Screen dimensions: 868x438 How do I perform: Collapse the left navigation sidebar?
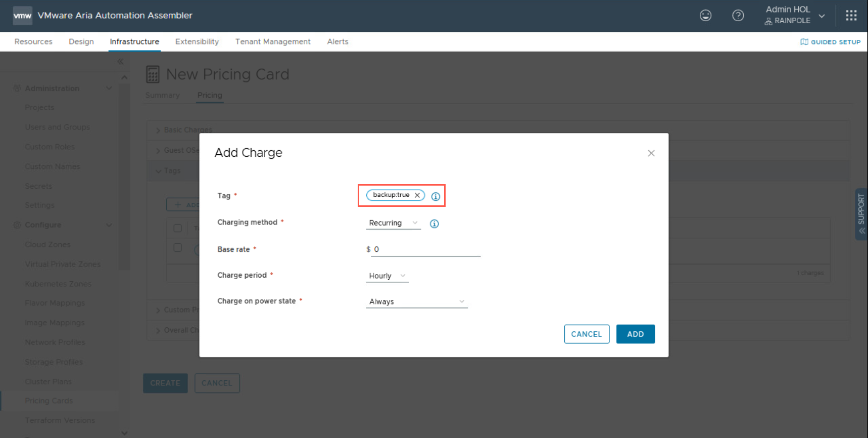(x=120, y=62)
